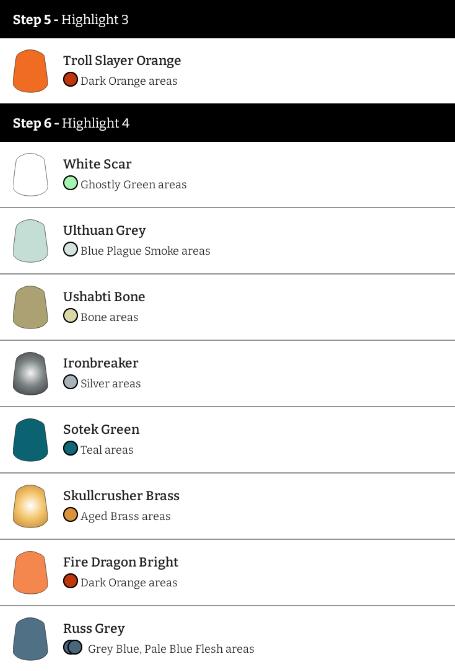455x671 pixels.
Task: Choose the Ironbreaker metallic paint pot icon
Action: pos(30,374)
